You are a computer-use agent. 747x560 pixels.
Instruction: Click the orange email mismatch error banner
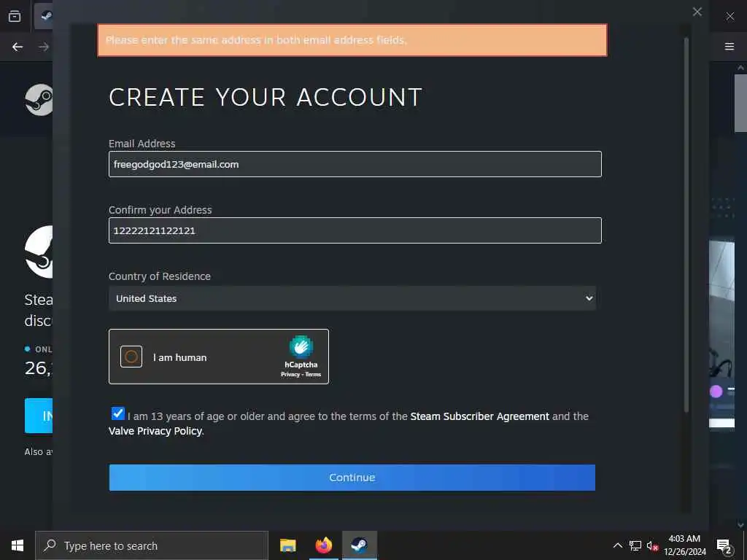352,40
